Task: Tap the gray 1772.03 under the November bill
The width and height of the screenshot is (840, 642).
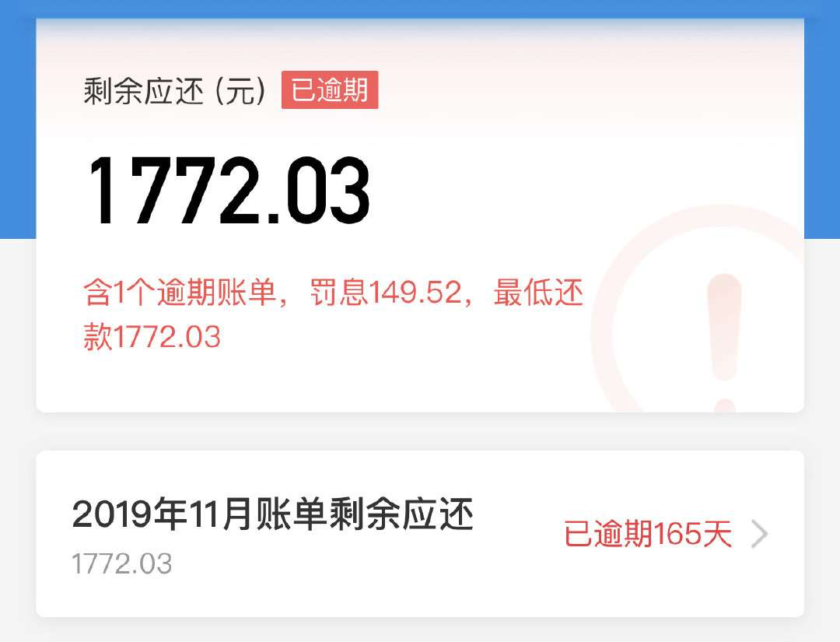Action: 122,563
